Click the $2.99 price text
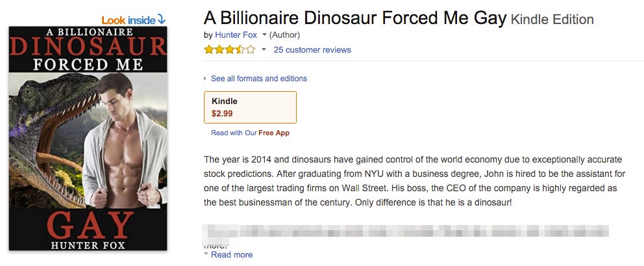The image size is (644, 266). (222, 113)
